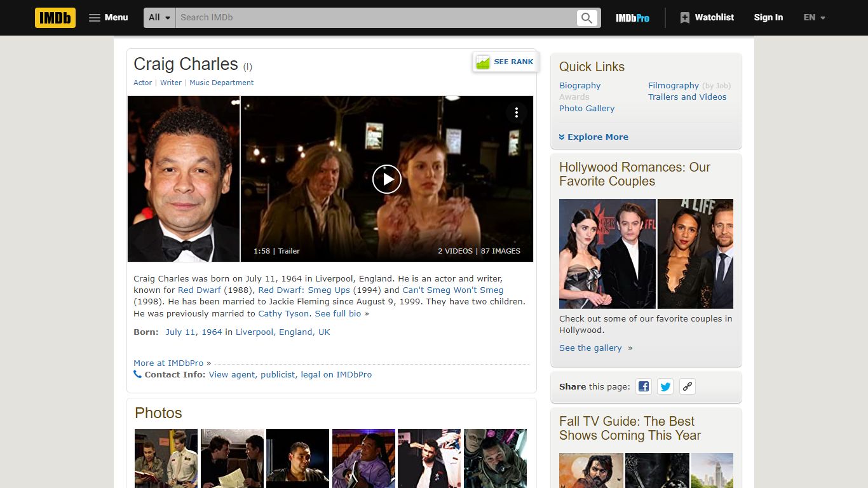Open Filmography quick link
Image resolution: width=868 pixels, height=488 pixels.
674,85
